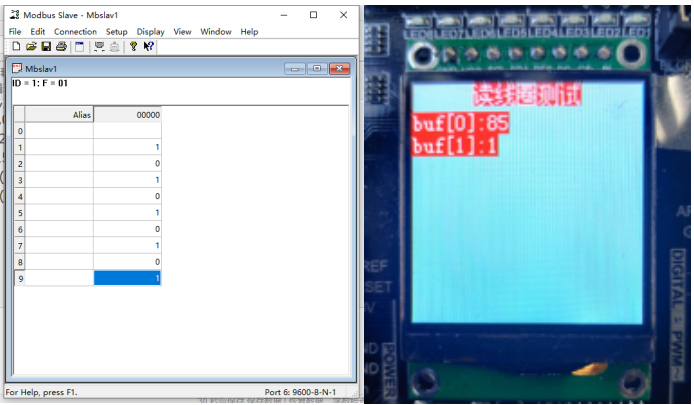Save using the floppy disk icon
The image size is (694, 405).
point(46,46)
